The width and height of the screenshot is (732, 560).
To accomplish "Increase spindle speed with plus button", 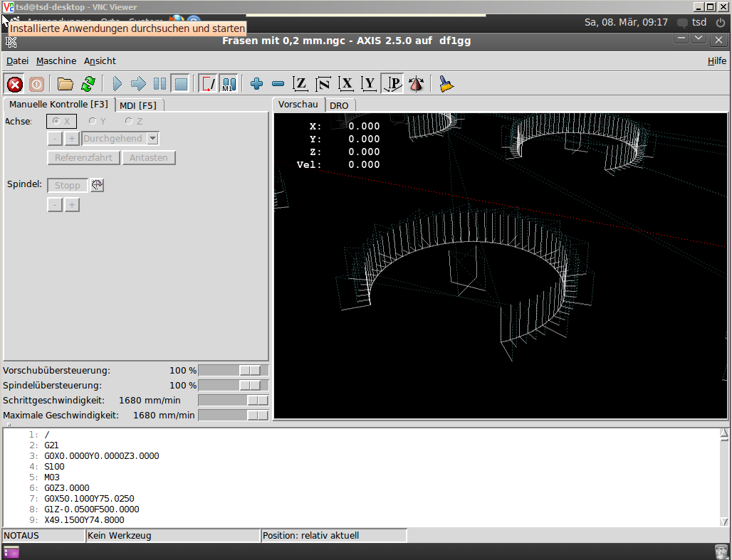I will click(x=72, y=205).
